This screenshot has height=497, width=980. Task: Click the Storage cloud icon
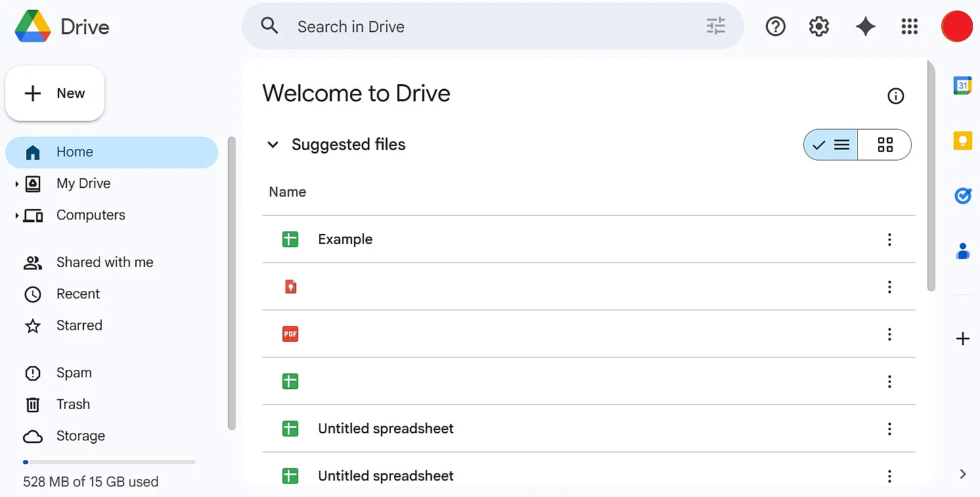click(x=33, y=437)
